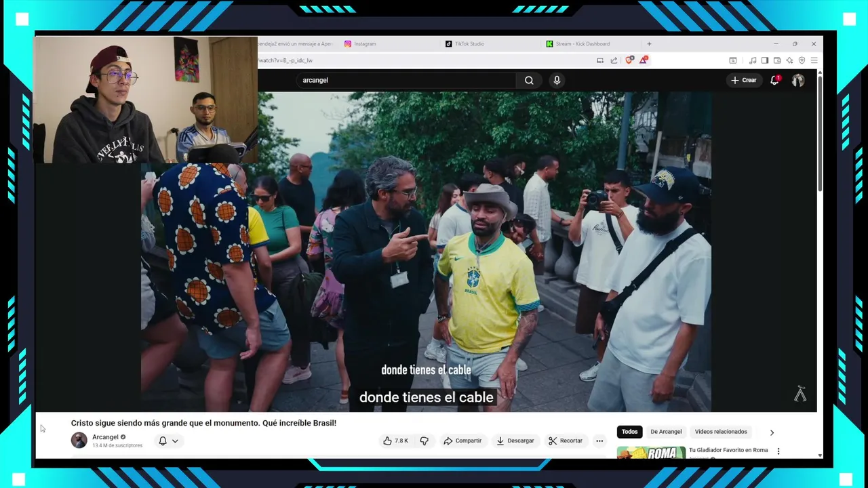Screen dimensions: 868x488
Task: Click the Brave Shields lion icon
Action: 629,60
